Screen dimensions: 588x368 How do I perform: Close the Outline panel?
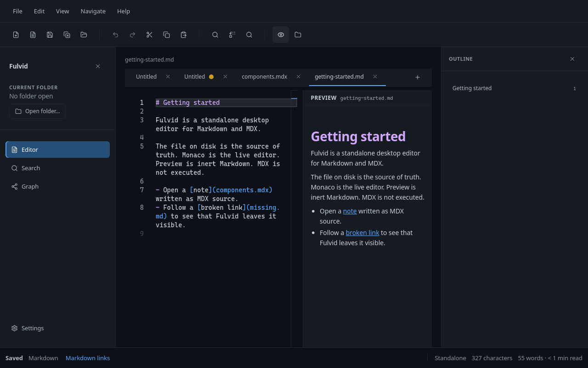click(x=572, y=59)
